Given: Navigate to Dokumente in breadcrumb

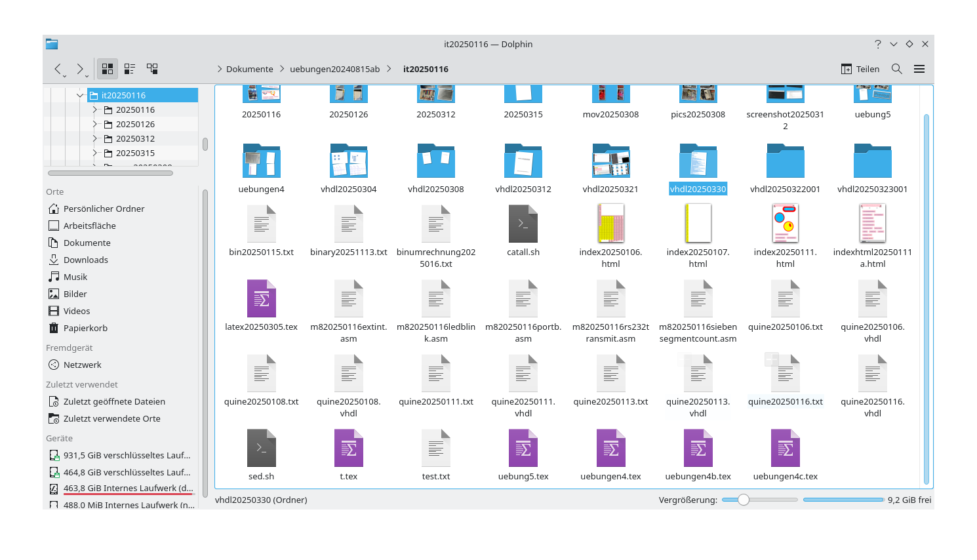Looking at the screenshot, I should pyautogui.click(x=249, y=69).
